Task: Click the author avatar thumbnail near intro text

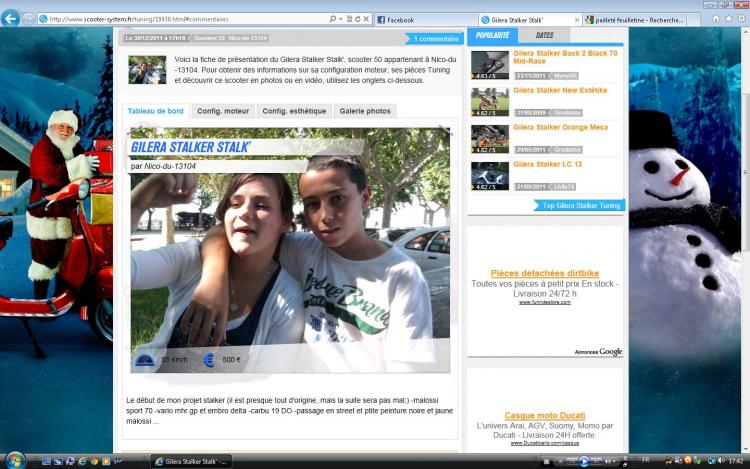Action: pos(147,70)
